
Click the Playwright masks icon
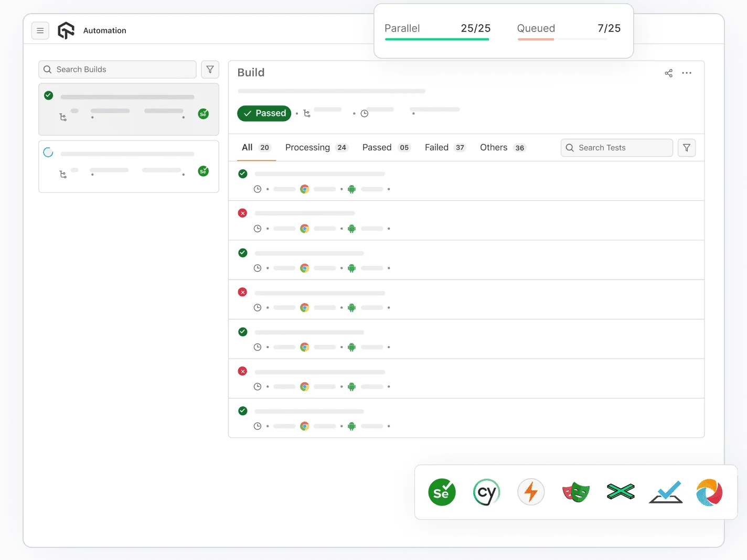[x=575, y=492]
